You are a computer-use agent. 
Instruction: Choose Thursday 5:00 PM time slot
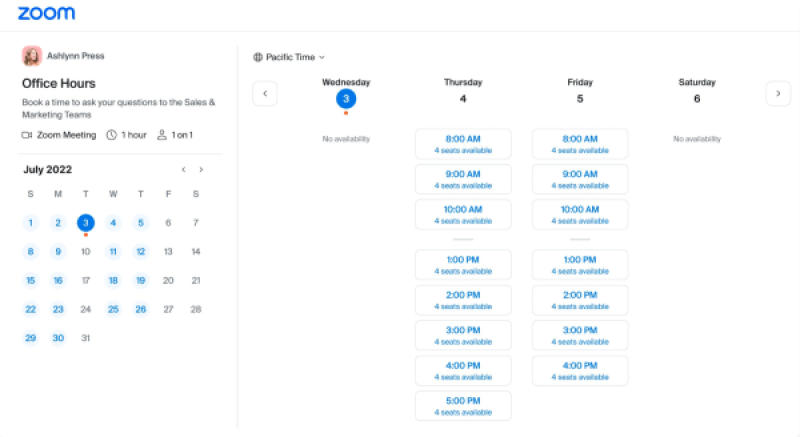[463, 406]
